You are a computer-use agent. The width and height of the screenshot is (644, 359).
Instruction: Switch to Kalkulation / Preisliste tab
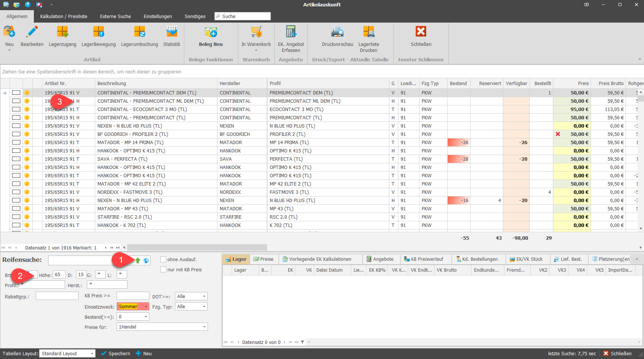tap(64, 17)
